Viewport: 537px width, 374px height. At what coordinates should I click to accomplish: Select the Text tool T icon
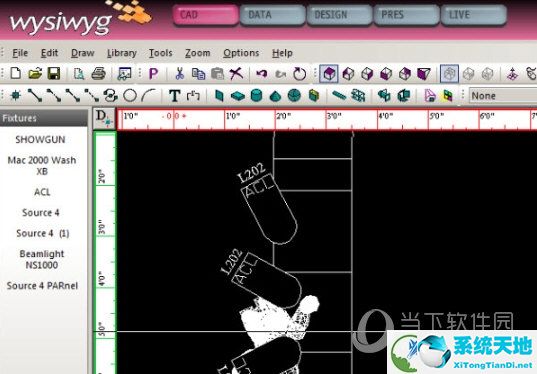click(175, 96)
